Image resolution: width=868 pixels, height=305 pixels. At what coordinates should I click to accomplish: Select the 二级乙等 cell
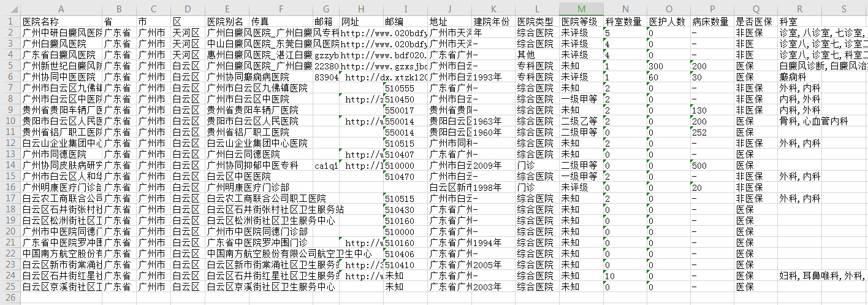(x=581, y=121)
